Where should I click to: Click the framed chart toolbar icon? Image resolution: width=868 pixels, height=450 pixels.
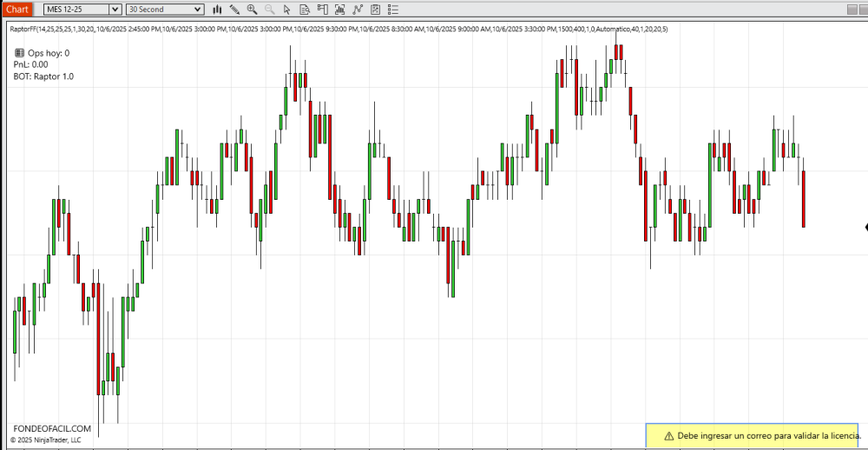click(x=374, y=10)
